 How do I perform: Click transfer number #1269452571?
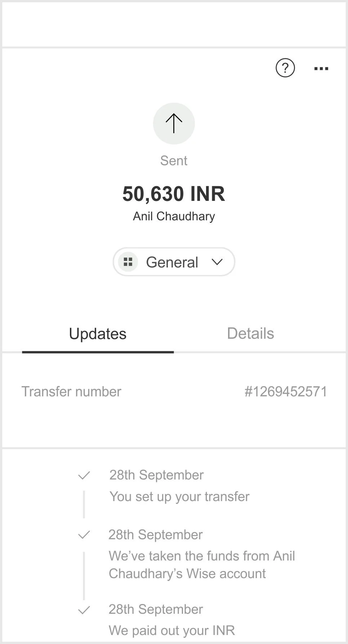[x=286, y=392]
